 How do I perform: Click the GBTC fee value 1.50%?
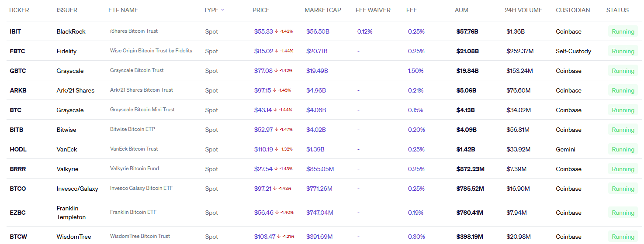[x=415, y=71]
